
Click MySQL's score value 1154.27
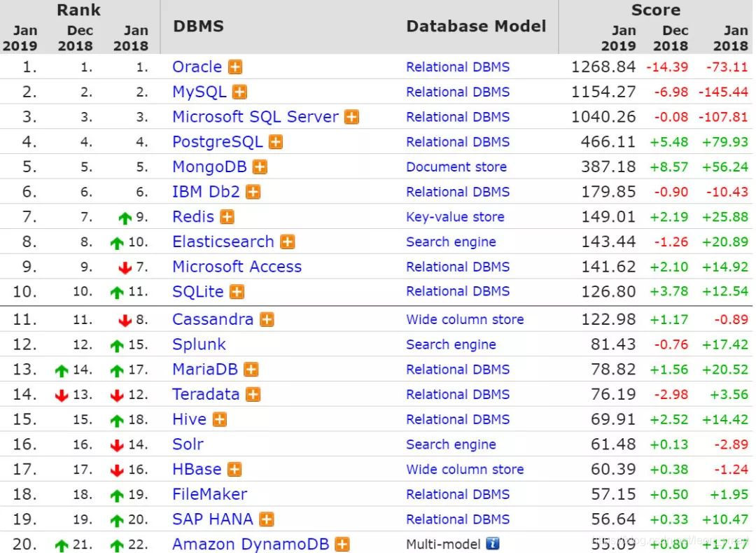[x=603, y=92]
